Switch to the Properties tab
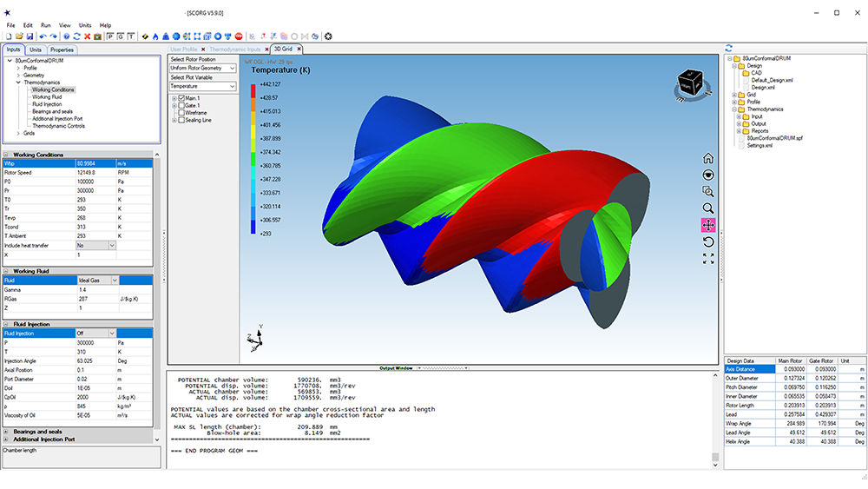This screenshot has height=489, width=868. click(x=62, y=50)
